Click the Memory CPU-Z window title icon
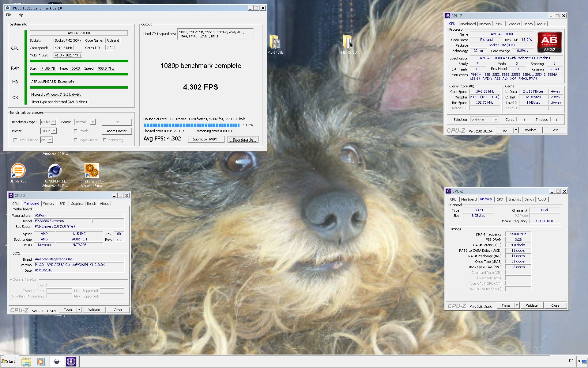 point(449,191)
